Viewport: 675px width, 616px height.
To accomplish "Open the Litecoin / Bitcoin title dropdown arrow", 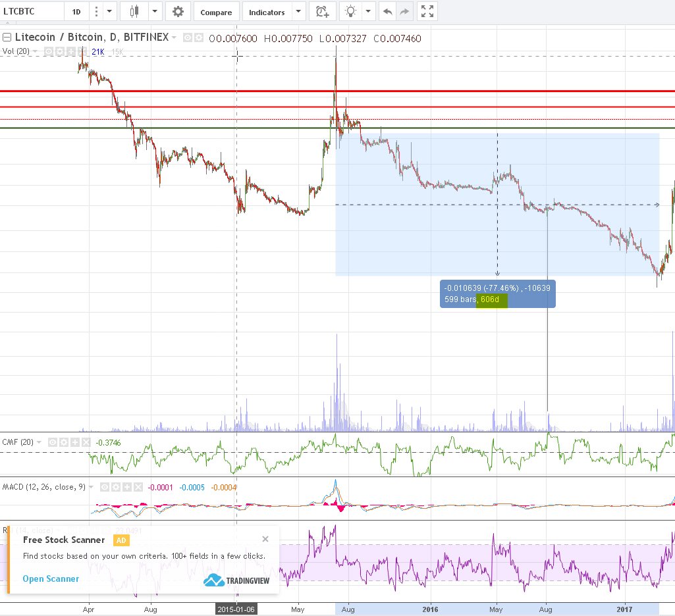I will point(174,38).
